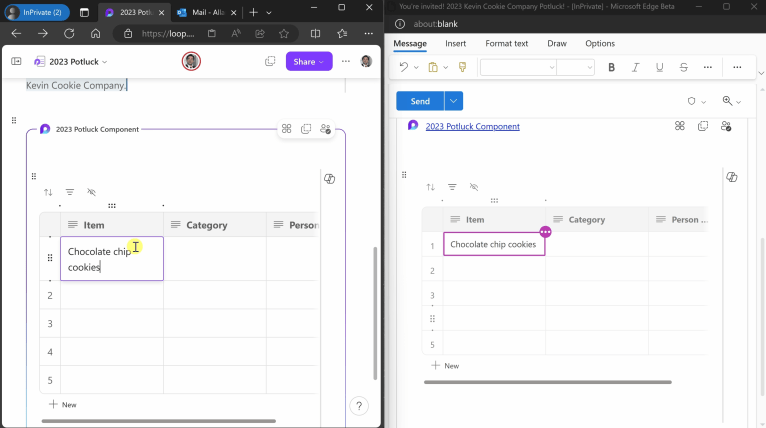Viewport: 766px width, 428px height.
Task: Open Edge settings and more menu
Action: 369,33
